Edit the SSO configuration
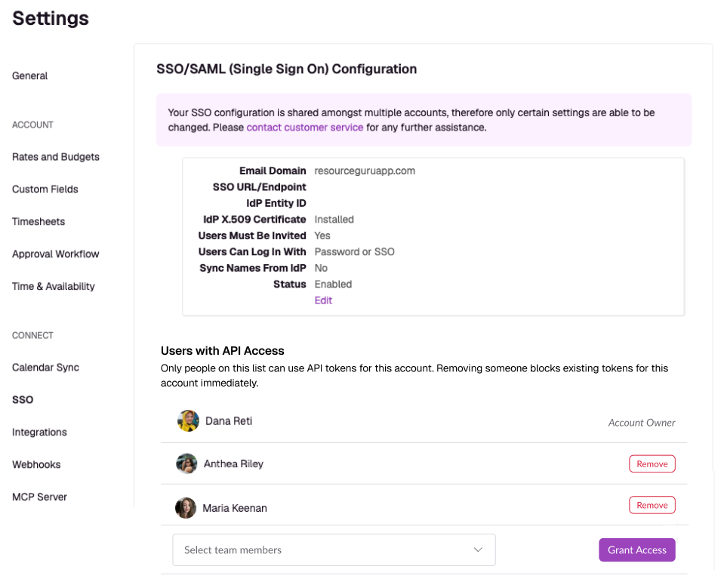Screen dimensions: 724x588 [323, 300]
